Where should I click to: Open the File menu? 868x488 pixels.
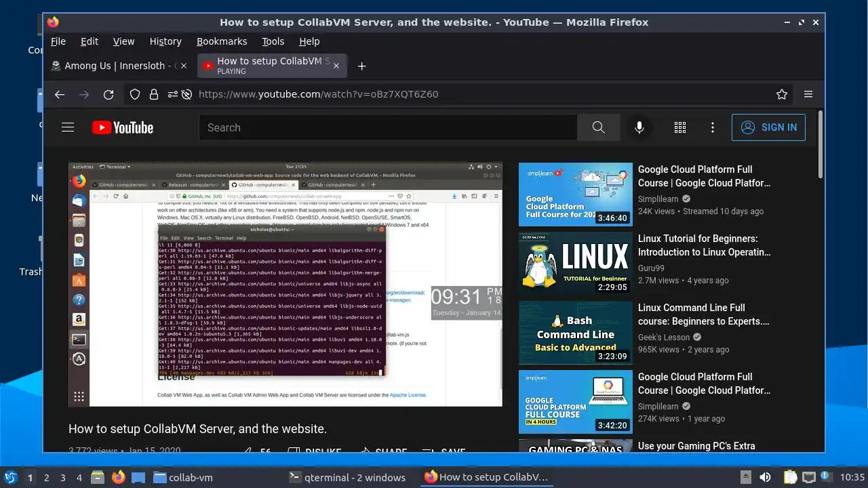tap(58, 41)
